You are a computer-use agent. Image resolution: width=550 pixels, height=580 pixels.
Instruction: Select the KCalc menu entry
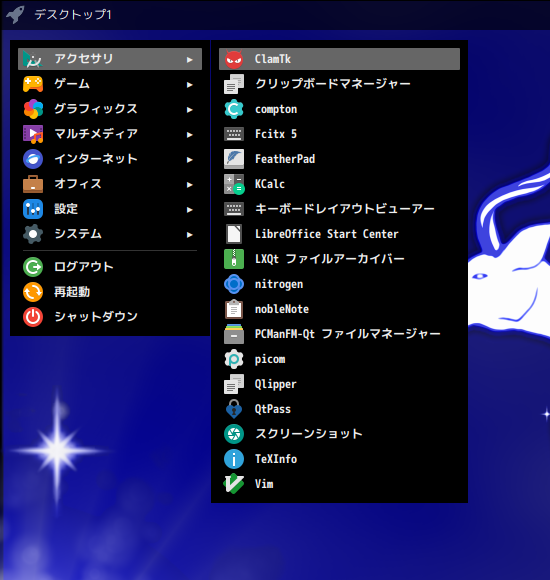click(339, 184)
